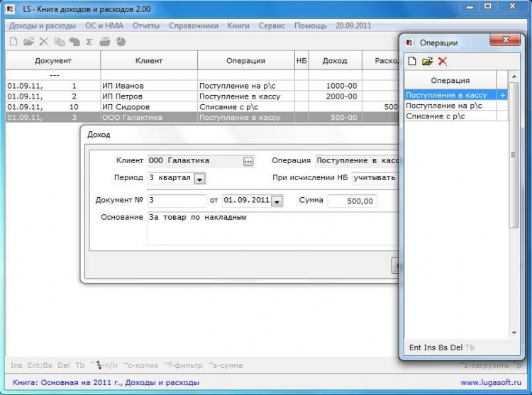This screenshot has width=532, height=395.
Task: Select Поступление на р\с in Операции list
Action: (x=450, y=106)
